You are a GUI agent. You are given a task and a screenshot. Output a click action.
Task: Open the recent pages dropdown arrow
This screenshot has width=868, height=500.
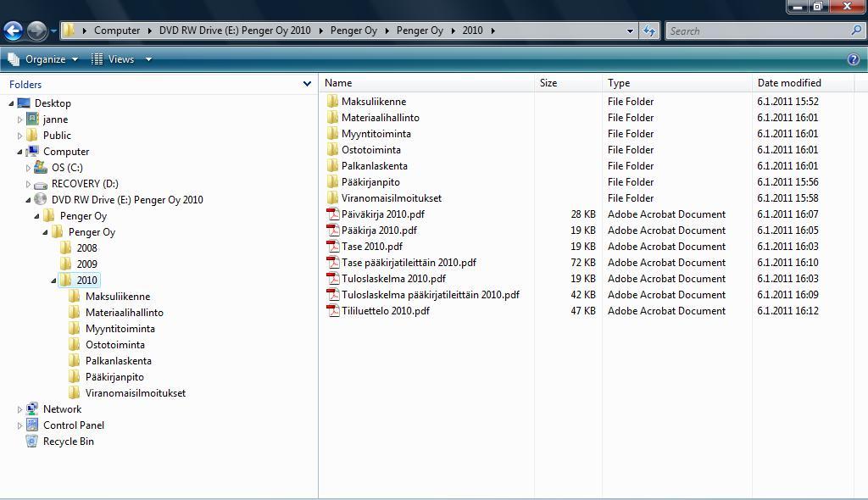53,31
